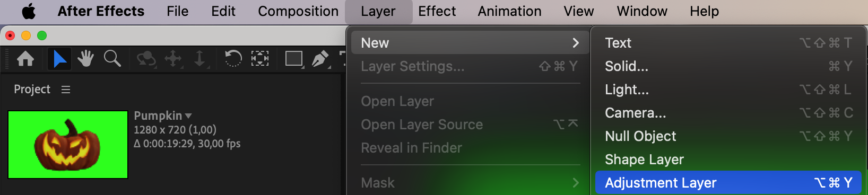The height and width of the screenshot is (195, 868).
Task: Select the Zoom magnifier tool
Action: coord(112,58)
